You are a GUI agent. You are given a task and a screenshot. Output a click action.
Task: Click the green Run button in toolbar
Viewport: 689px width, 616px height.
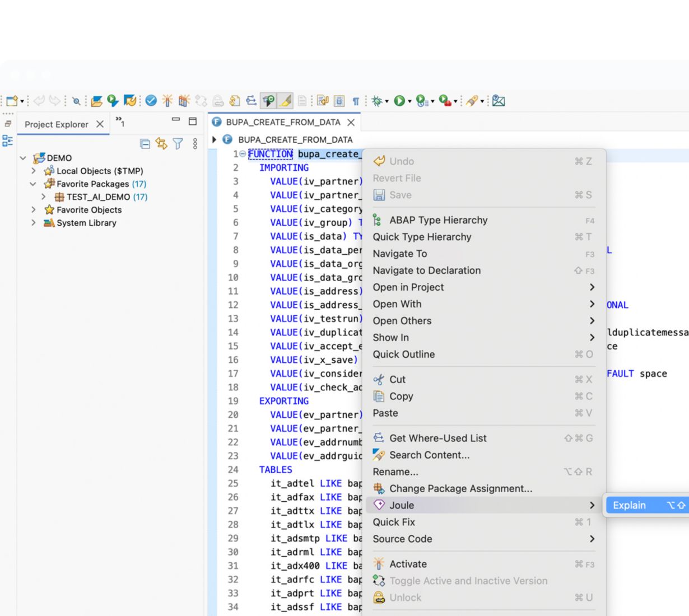pyautogui.click(x=399, y=101)
